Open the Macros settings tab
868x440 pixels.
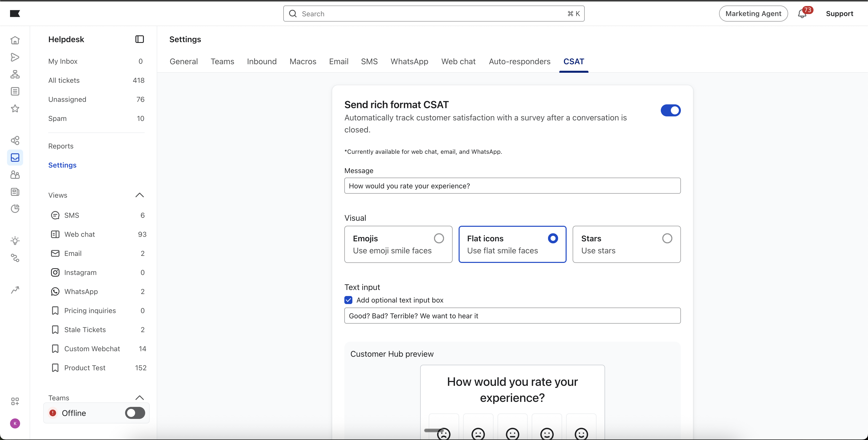(303, 62)
